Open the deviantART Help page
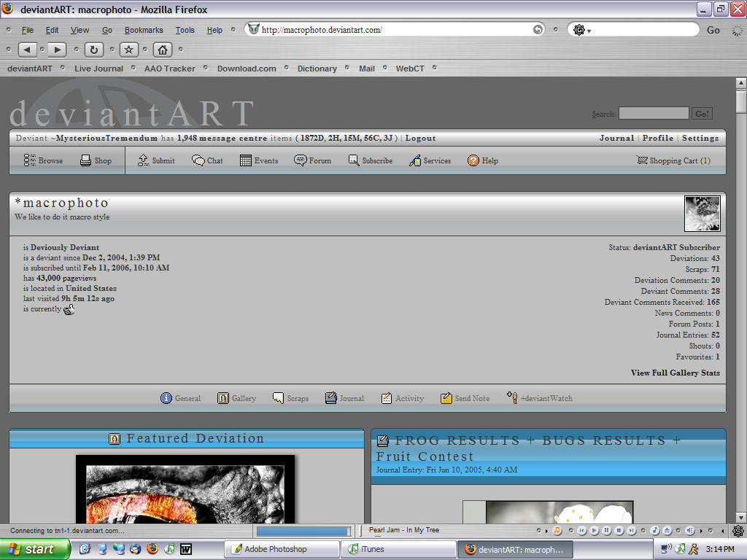Viewport: 747px width, 560px height. pyautogui.click(x=483, y=160)
